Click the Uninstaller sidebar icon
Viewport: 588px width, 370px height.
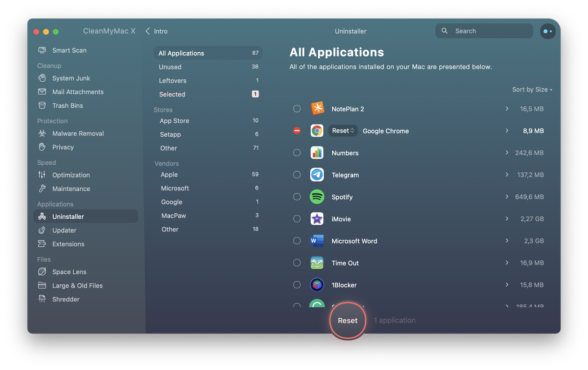pyautogui.click(x=42, y=216)
